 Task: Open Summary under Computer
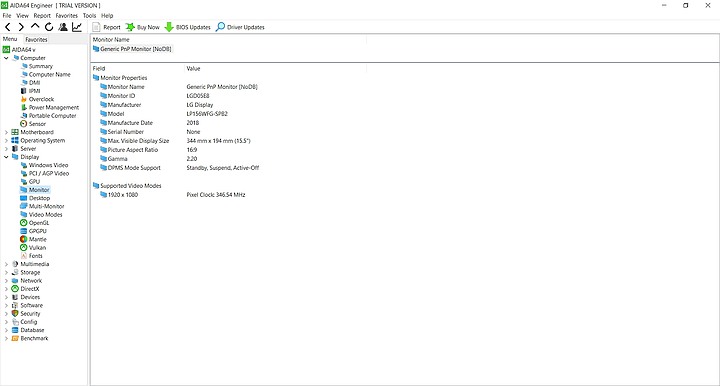(40, 66)
